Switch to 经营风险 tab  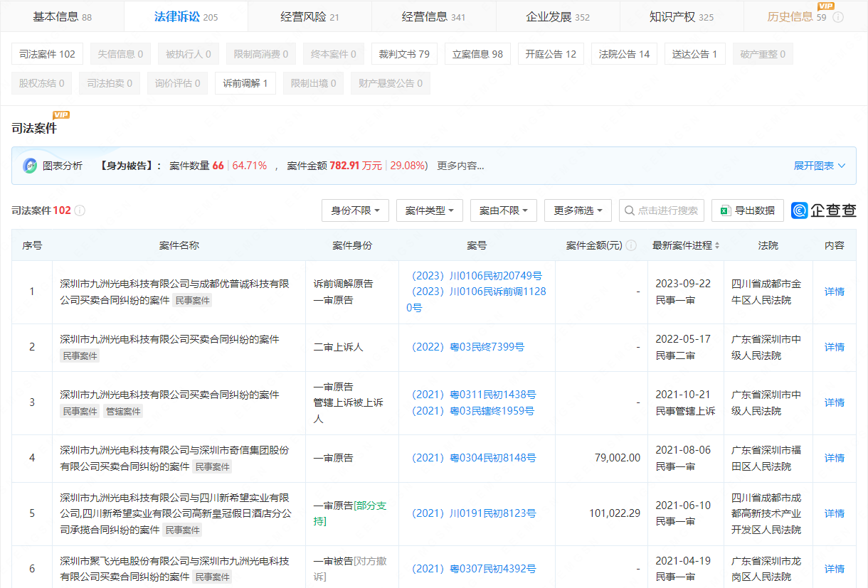click(x=309, y=16)
